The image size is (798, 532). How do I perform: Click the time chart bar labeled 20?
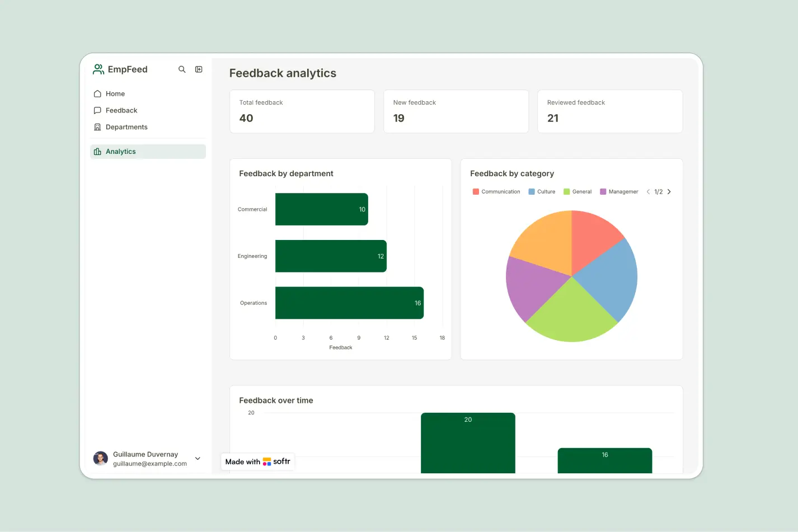click(x=468, y=443)
